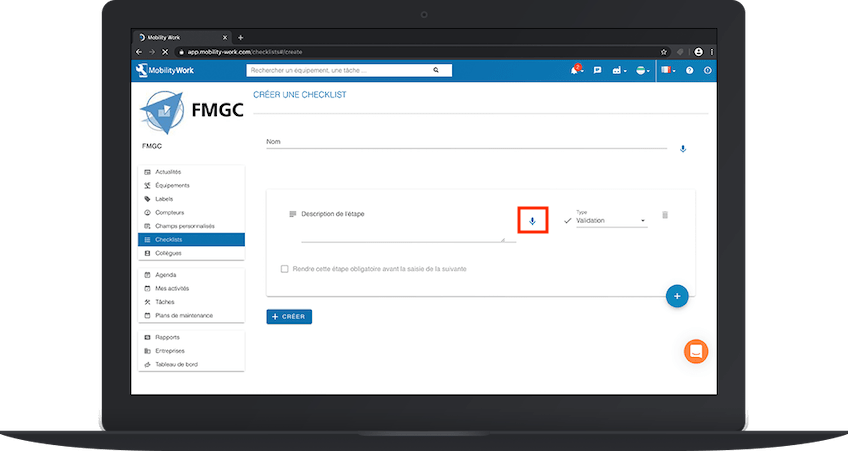Screen dimensions: 848x451
Task: Open the browser profile icon
Action: click(698, 52)
